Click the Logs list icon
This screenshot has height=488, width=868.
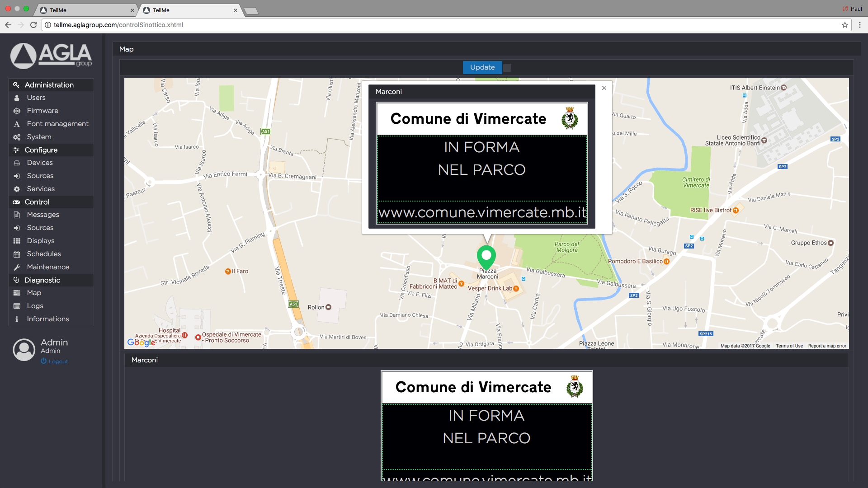17,306
